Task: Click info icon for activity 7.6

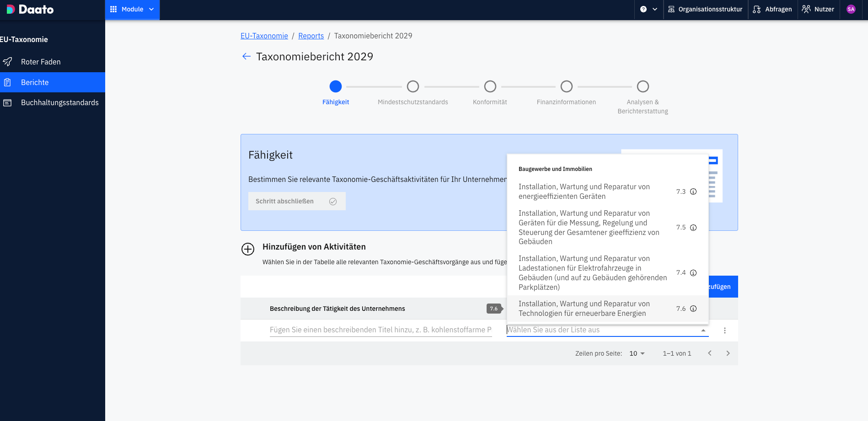Action: (x=693, y=309)
